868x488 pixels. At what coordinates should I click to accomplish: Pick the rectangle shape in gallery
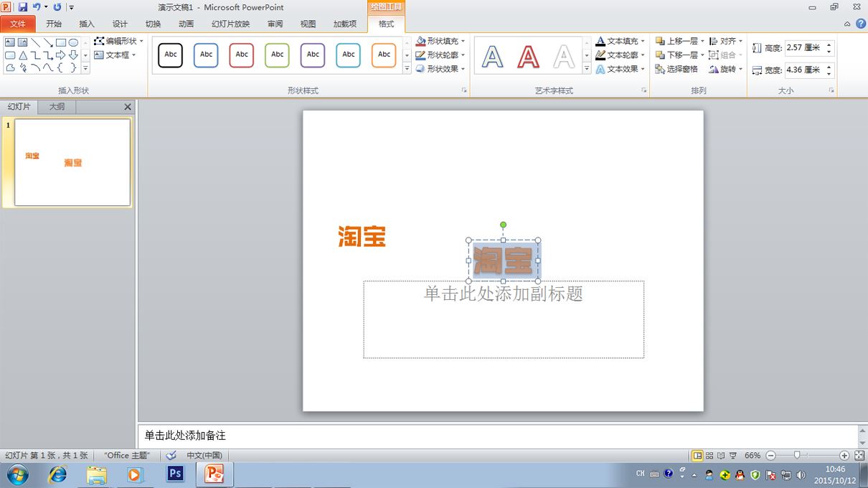pos(61,42)
